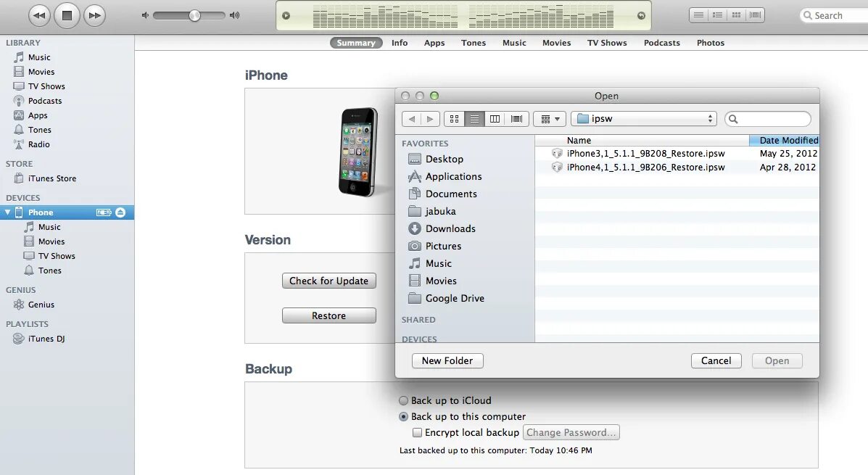Open the Music tab

click(x=514, y=43)
